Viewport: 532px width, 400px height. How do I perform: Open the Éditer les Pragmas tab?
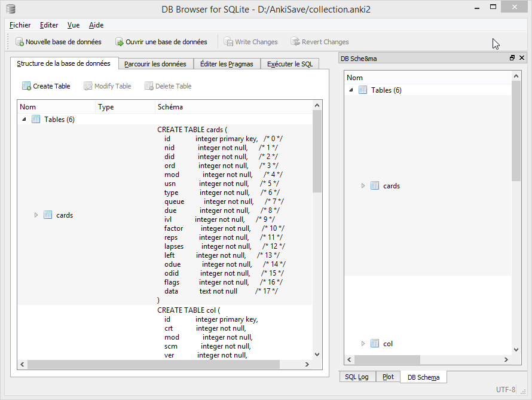point(227,63)
